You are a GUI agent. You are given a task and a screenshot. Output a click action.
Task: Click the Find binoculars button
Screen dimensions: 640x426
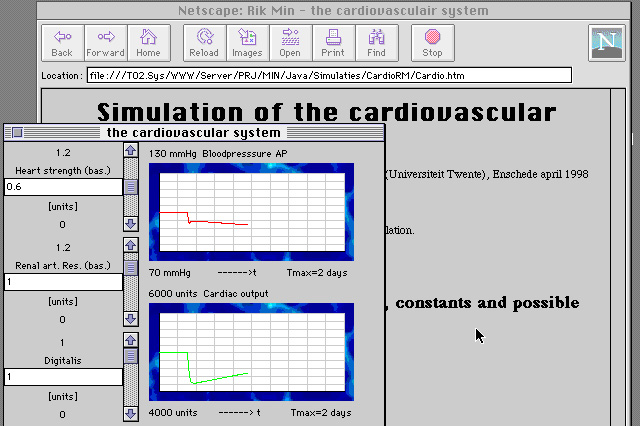[377, 43]
